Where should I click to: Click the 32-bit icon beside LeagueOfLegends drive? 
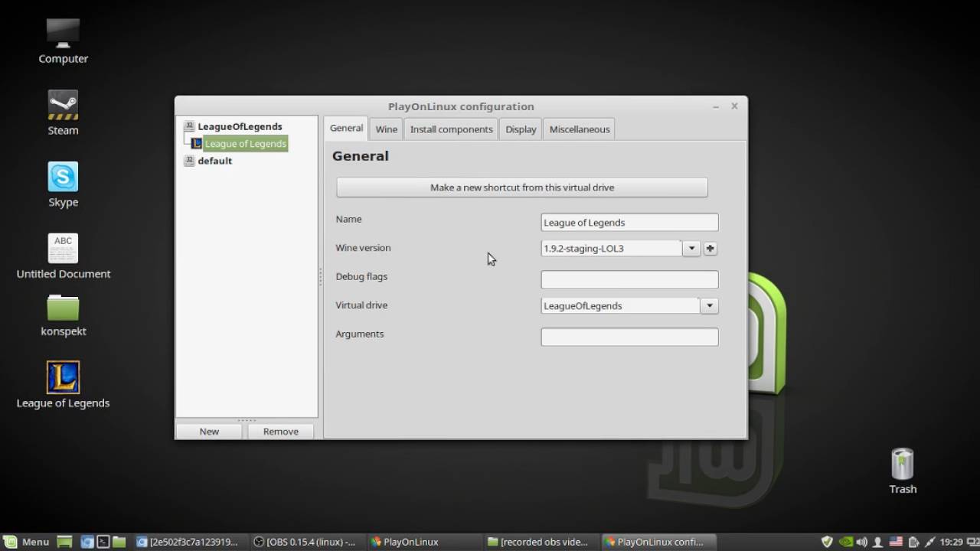tap(189, 126)
